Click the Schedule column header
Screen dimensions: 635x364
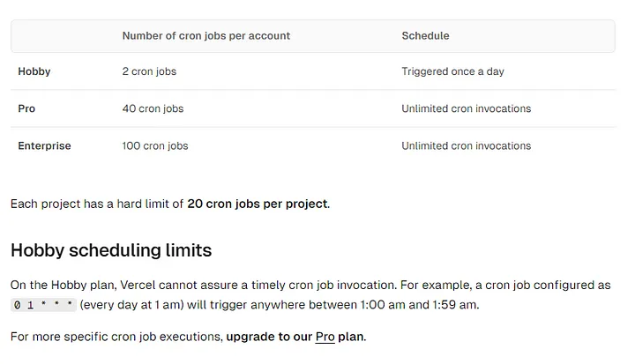click(425, 36)
